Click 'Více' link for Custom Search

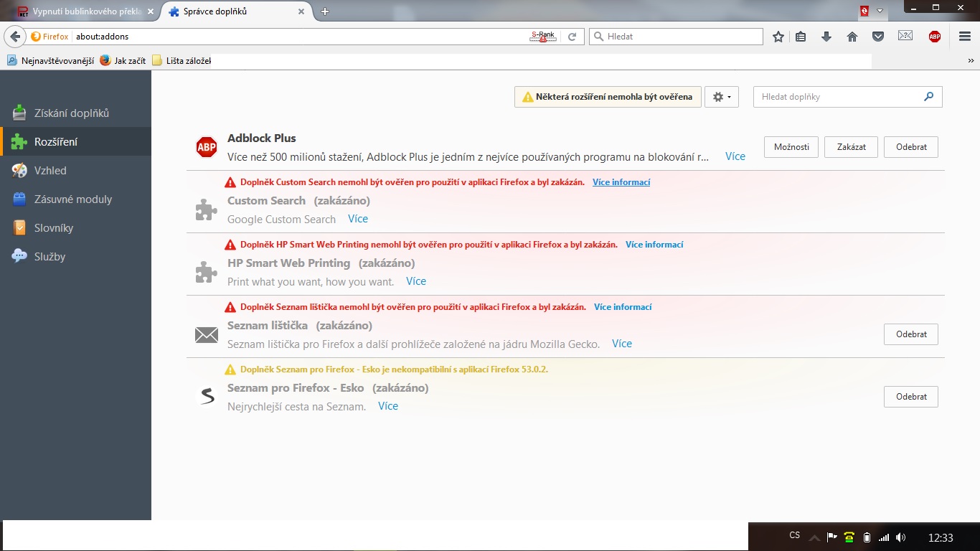pos(358,219)
